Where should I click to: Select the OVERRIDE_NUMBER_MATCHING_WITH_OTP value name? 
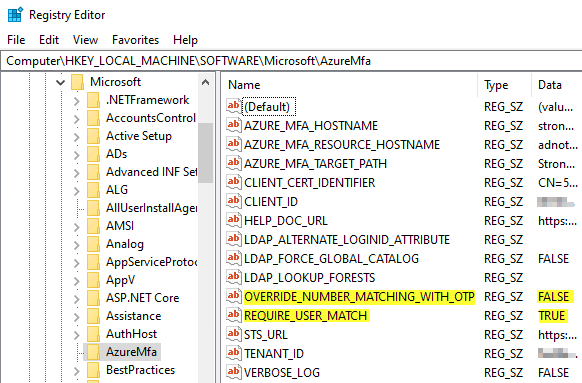point(359,297)
